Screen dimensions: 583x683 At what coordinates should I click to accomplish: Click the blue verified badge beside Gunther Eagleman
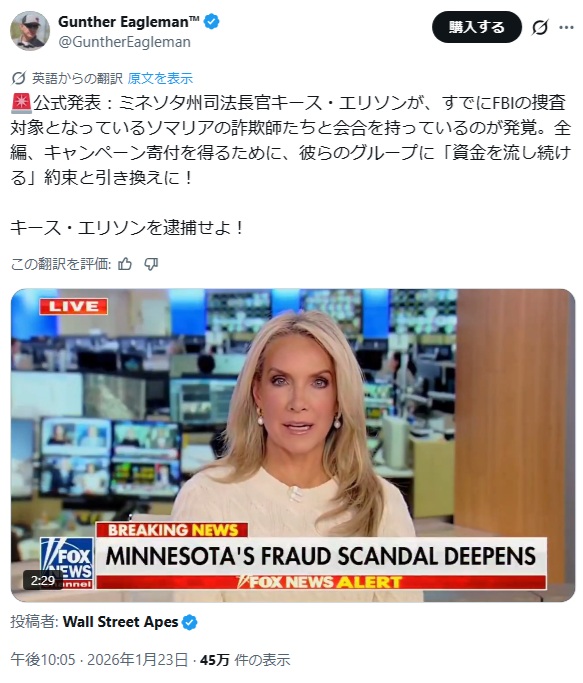212,21
